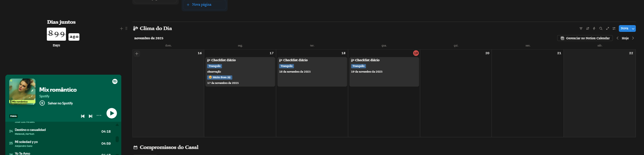This screenshot has width=644, height=155.
Task: Click Salvar no Spotify
Action: (x=57, y=103)
